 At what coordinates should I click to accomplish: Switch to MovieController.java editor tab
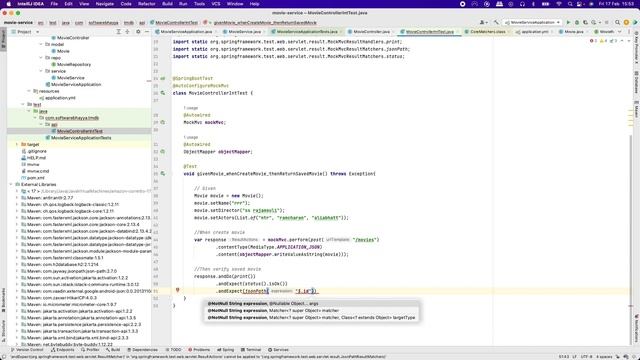pyautogui.click(x=371, y=31)
